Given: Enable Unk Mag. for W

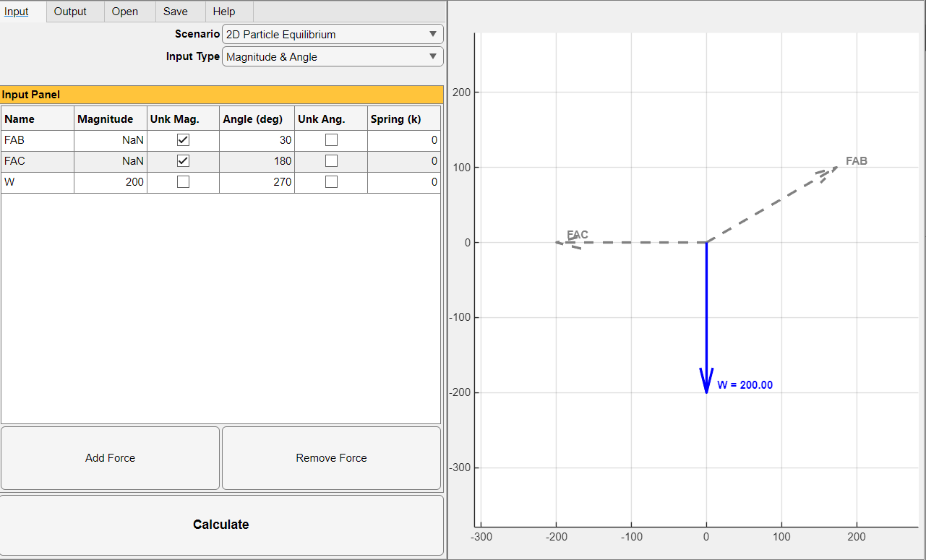Looking at the screenshot, I should click(x=183, y=182).
